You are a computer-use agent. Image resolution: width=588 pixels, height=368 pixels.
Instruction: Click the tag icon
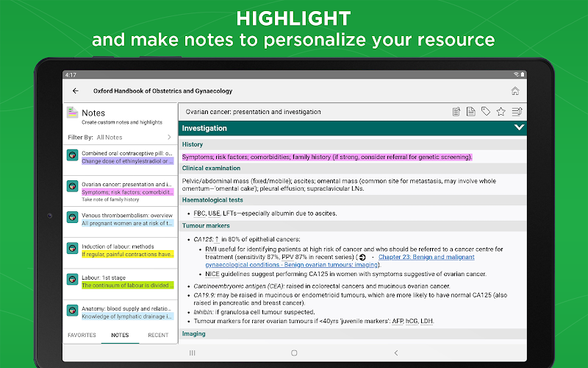pyautogui.click(x=486, y=112)
